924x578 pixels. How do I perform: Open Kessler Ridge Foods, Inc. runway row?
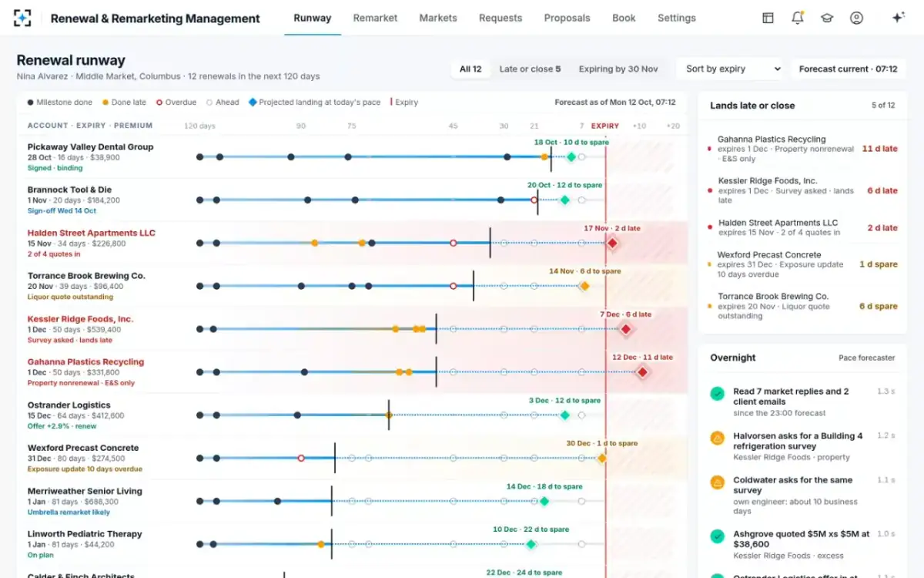[353, 329]
